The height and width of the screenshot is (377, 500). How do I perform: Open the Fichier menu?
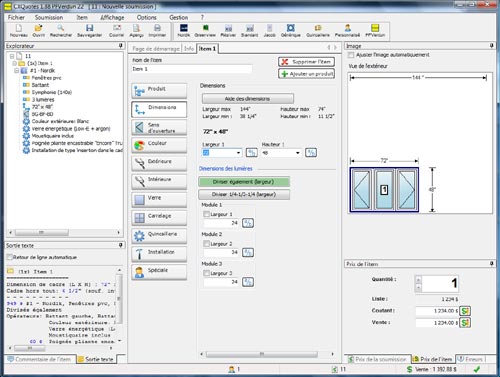(16, 17)
